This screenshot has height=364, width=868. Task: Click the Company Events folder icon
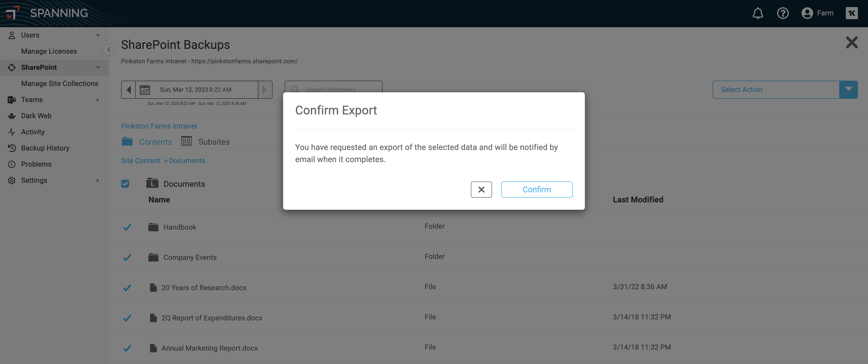click(x=153, y=257)
